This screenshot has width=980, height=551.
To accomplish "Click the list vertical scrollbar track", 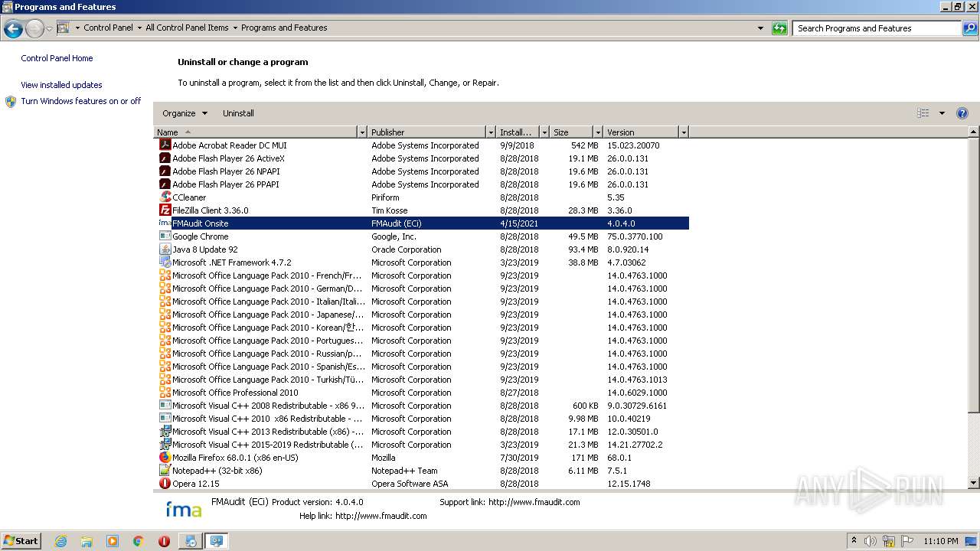I will point(974,445).
